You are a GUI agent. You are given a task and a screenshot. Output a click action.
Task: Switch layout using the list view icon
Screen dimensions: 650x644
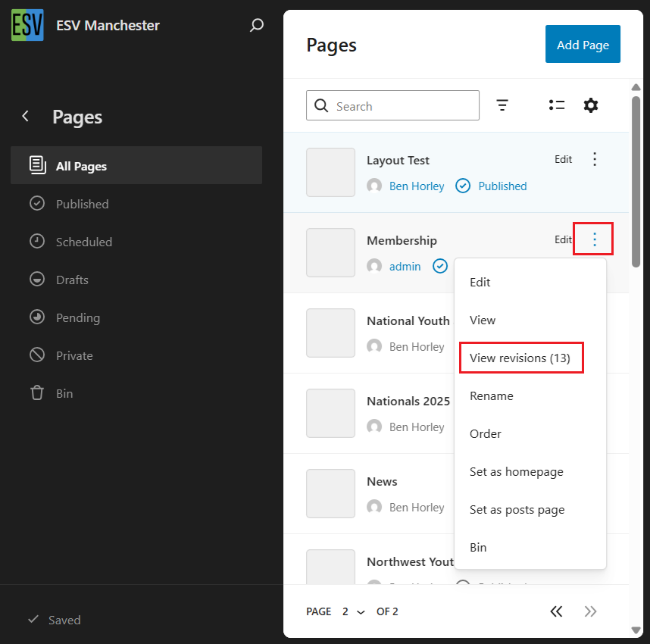pos(557,105)
